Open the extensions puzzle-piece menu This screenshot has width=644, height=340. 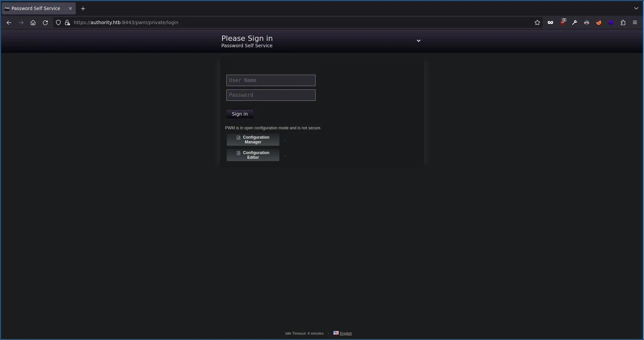pos(623,22)
